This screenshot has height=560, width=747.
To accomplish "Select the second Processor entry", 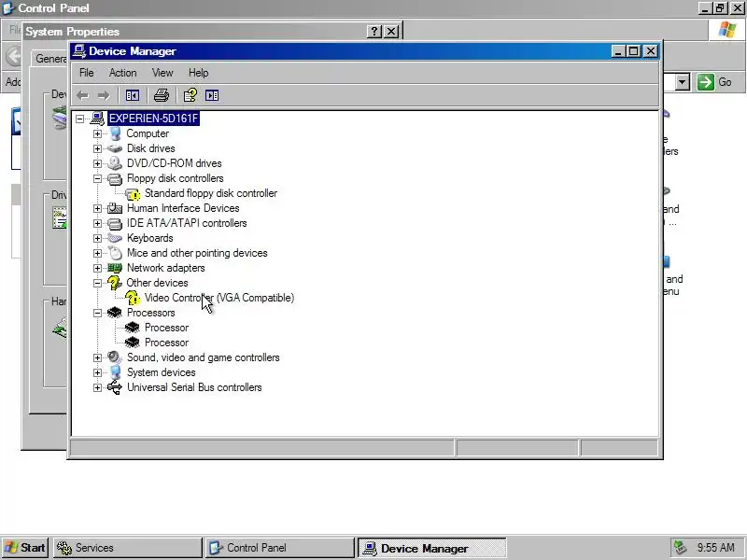I will point(166,343).
